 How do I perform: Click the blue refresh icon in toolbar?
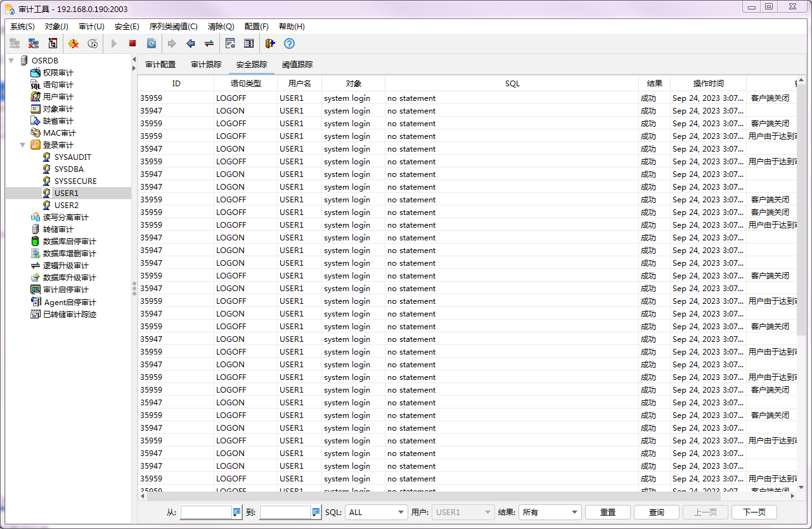[x=151, y=43]
